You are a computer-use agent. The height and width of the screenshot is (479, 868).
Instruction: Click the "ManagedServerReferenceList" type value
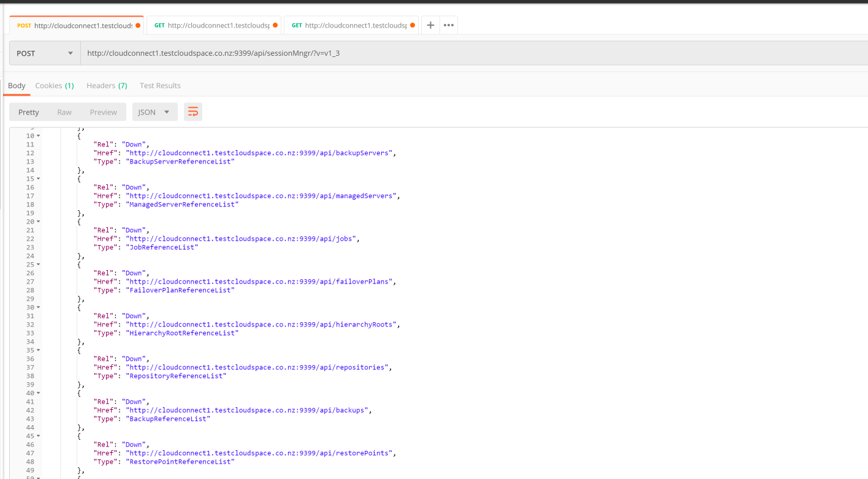coord(182,204)
